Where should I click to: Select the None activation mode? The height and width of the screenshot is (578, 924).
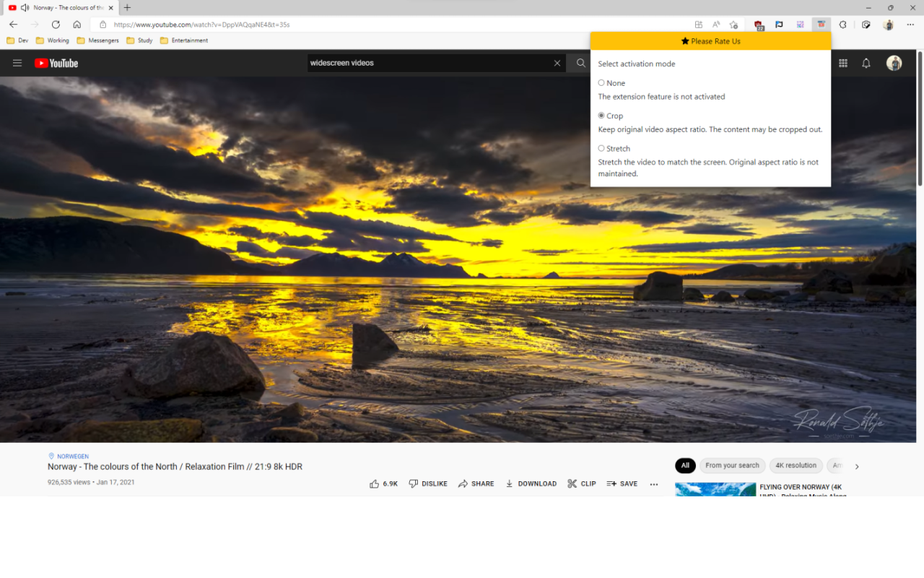pos(601,83)
